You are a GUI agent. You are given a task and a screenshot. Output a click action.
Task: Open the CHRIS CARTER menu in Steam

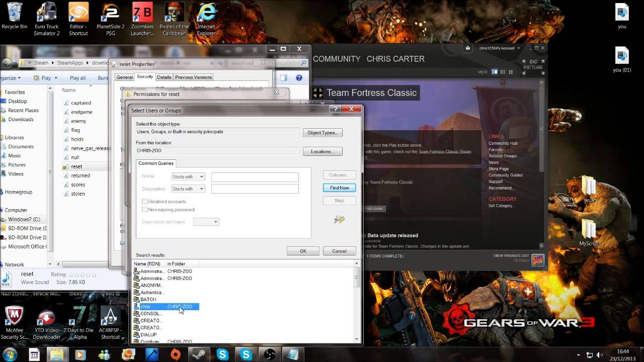(395, 59)
